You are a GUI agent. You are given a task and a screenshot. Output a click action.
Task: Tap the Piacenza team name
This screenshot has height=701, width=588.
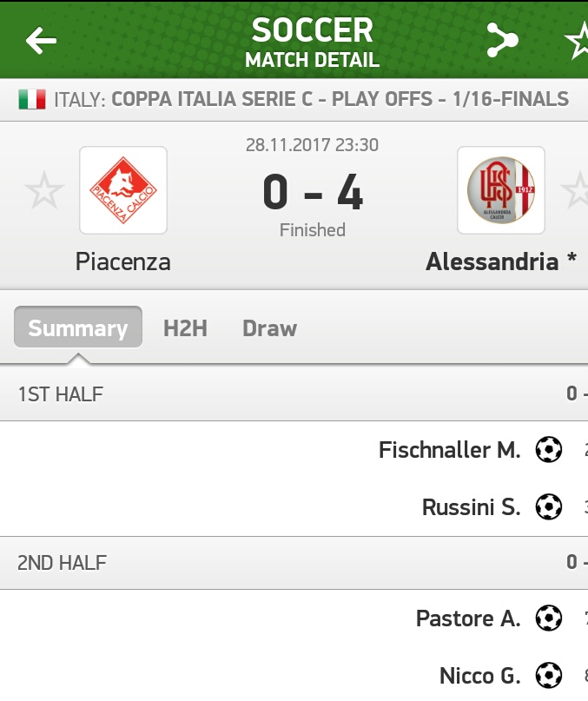point(122,261)
